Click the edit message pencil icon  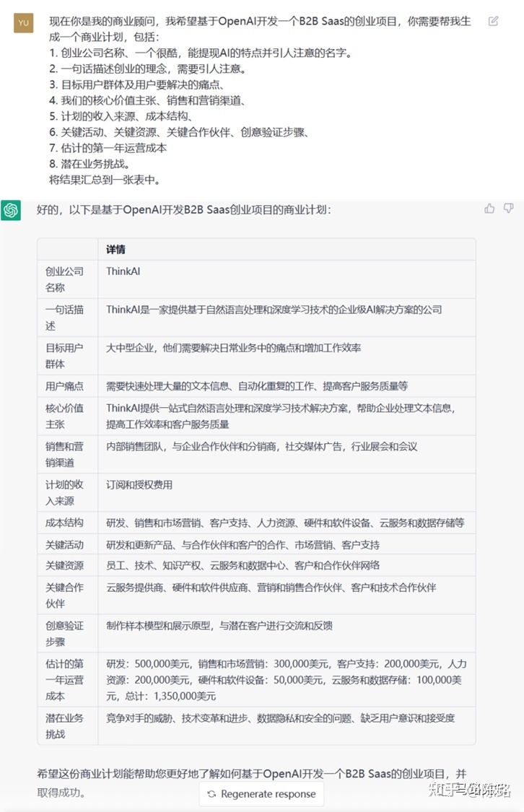[x=493, y=21]
